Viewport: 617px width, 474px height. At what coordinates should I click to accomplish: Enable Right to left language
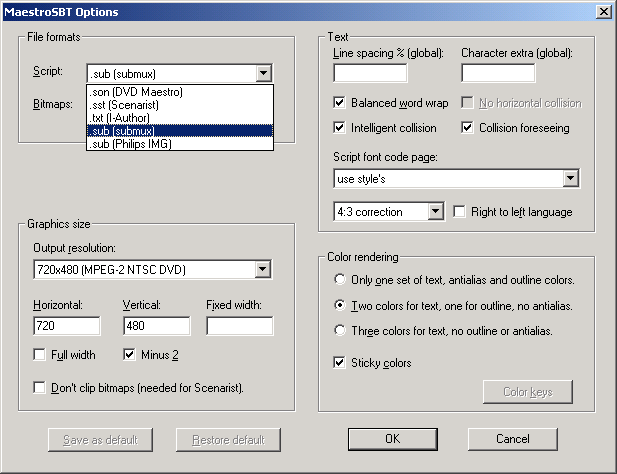coord(460,212)
